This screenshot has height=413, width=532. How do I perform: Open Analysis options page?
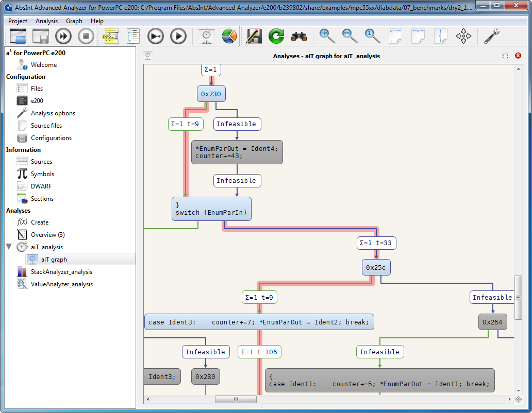(x=53, y=113)
